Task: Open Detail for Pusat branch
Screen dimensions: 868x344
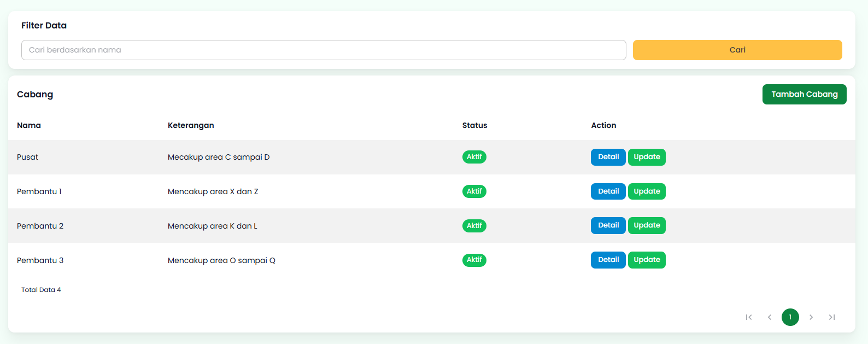Action: (x=608, y=157)
